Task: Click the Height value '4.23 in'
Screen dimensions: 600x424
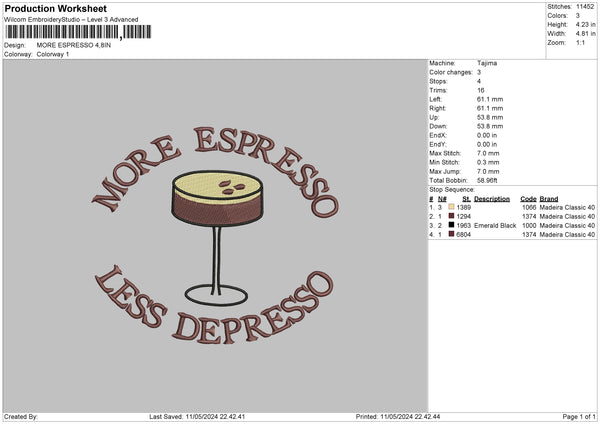Action: 585,24
